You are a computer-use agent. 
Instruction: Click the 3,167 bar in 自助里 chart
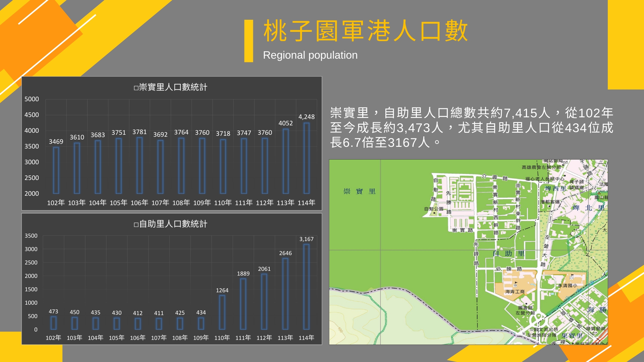pyautogui.click(x=306, y=287)
